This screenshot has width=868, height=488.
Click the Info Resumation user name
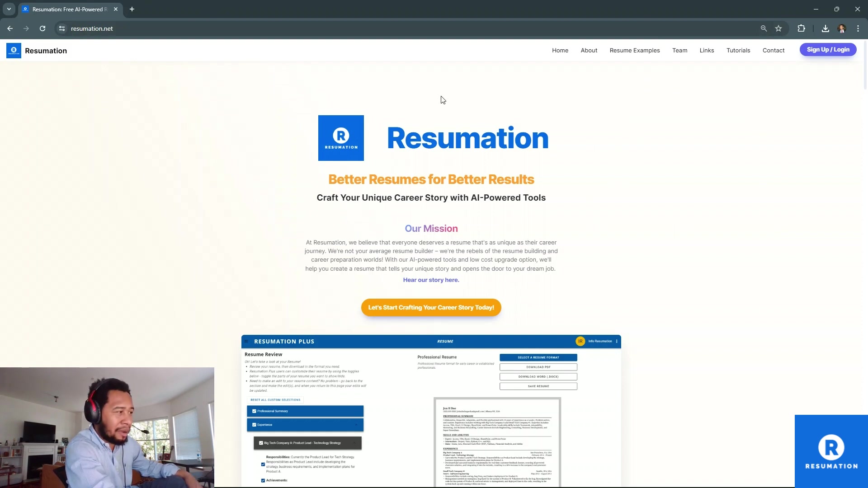point(600,341)
